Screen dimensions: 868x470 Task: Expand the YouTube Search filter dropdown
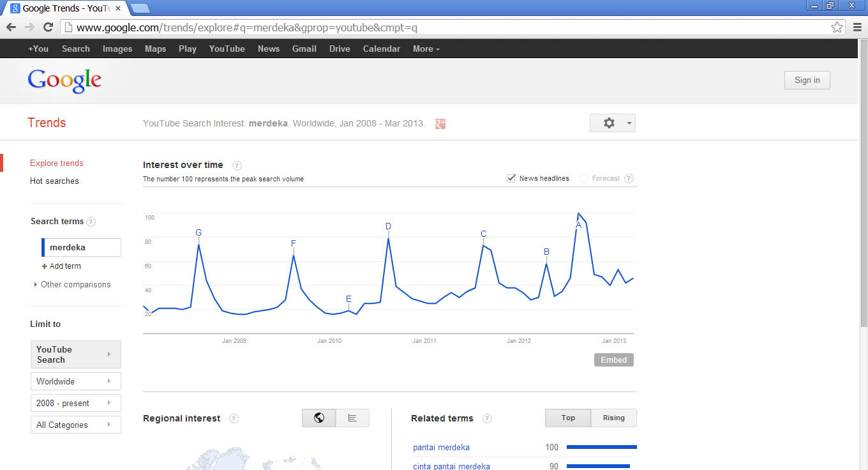(76, 354)
